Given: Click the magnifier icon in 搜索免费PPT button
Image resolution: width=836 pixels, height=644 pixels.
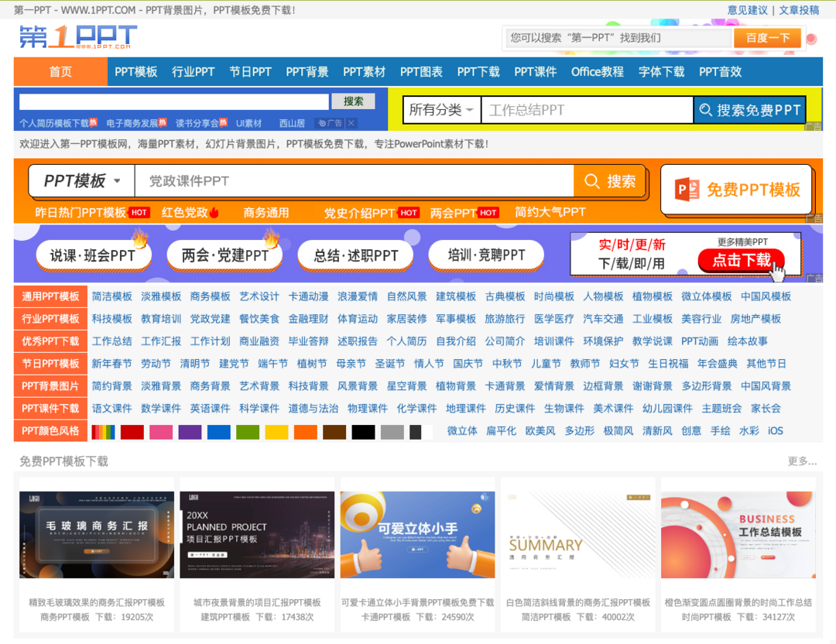Looking at the screenshot, I should click(705, 110).
